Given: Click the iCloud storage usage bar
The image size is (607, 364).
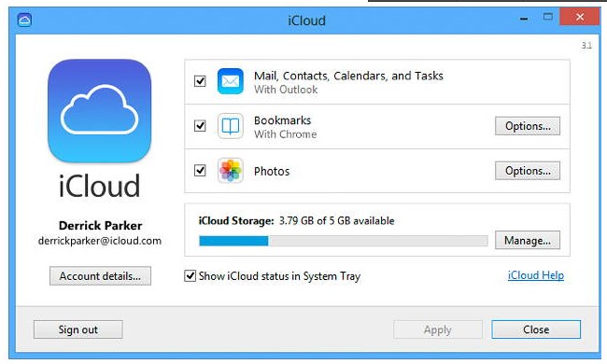Looking at the screenshot, I should [x=344, y=241].
